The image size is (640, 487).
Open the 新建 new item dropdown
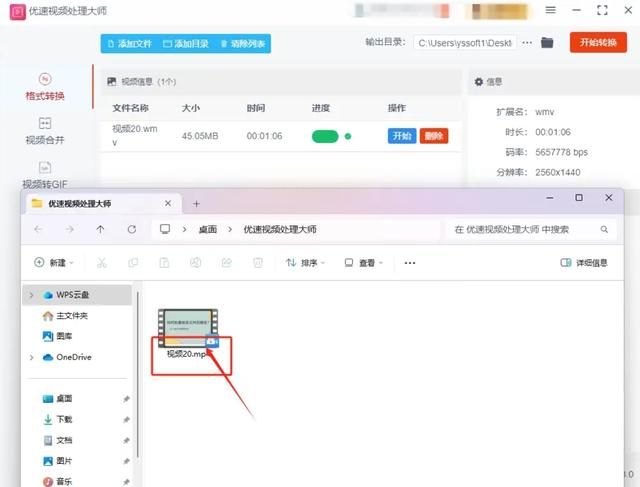(x=54, y=262)
